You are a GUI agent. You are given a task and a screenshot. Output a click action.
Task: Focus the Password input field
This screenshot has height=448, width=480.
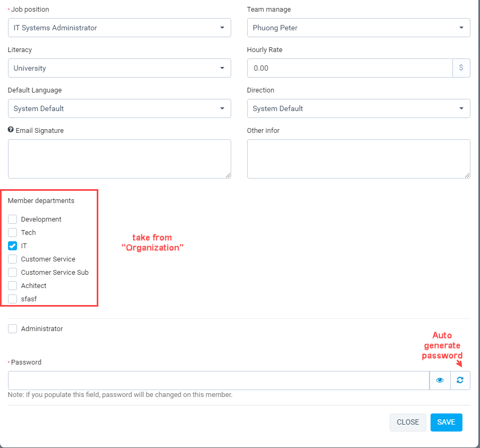(218, 381)
